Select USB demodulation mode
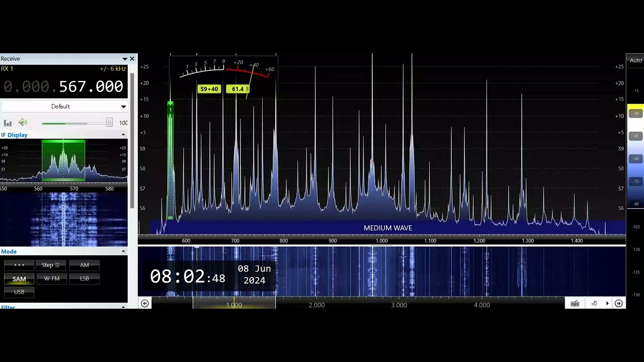Image resolution: width=644 pixels, height=362 pixels. pos(19,292)
